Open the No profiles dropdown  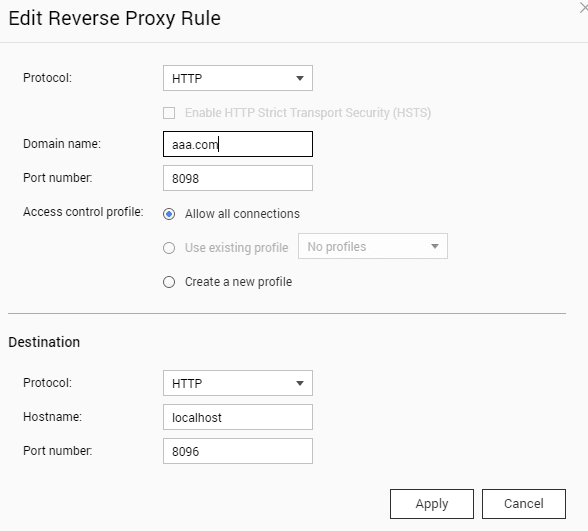click(373, 246)
